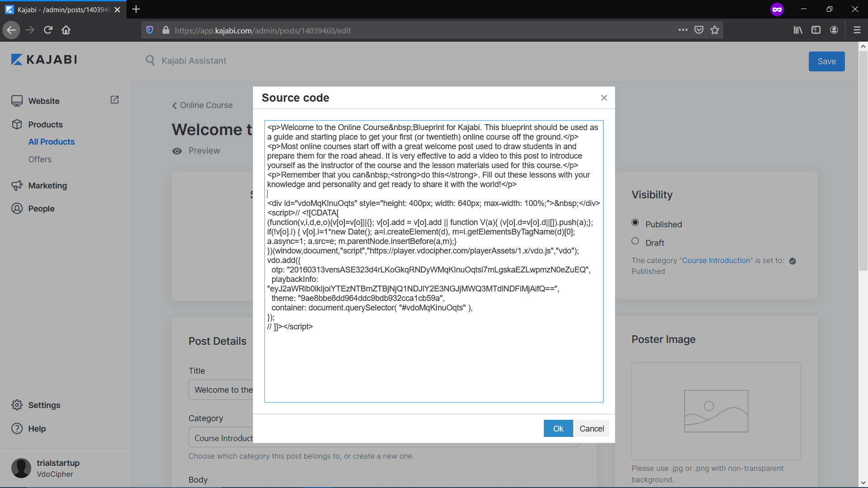
Task: Close the Source code dialog
Action: click(604, 98)
